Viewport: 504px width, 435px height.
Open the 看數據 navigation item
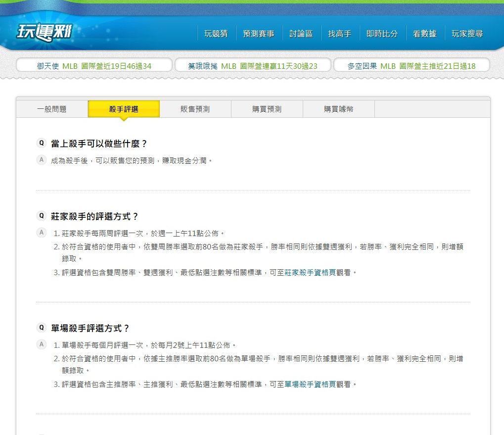click(425, 34)
